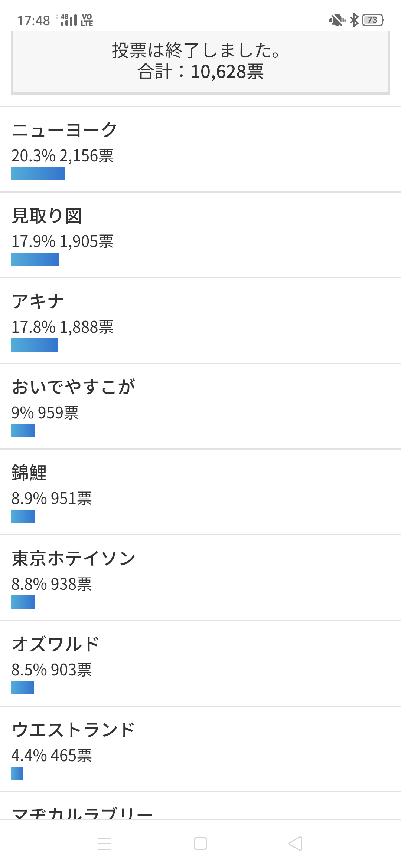The height and width of the screenshot is (868, 401).
Task: Tap the VoLTE status icon
Action: pos(87,20)
